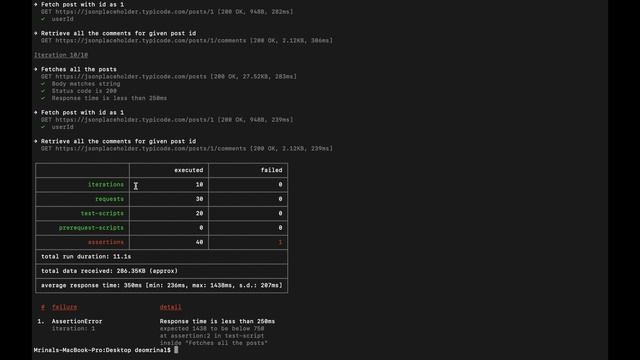
Task: Select the 'Body matches string' passed test
Action: 86,84
